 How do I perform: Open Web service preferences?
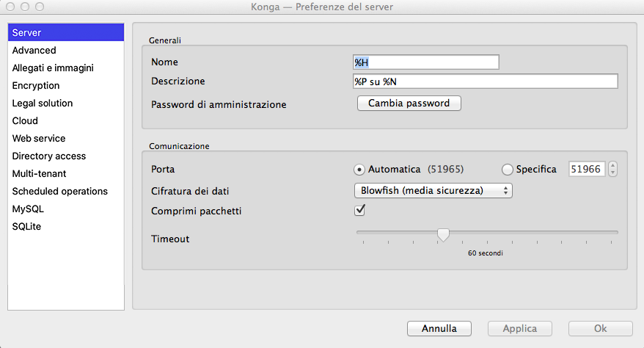click(x=39, y=139)
